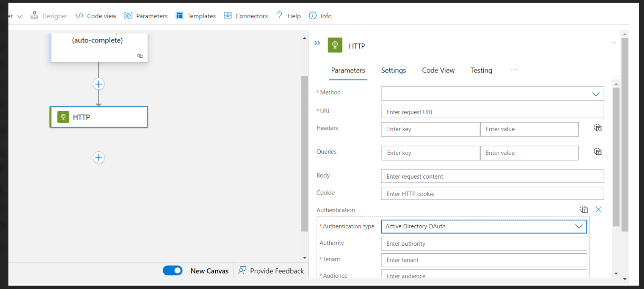This screenshot has width=644, height=289.
Task: Click the Headers key field
Action: tap(431, 129)
